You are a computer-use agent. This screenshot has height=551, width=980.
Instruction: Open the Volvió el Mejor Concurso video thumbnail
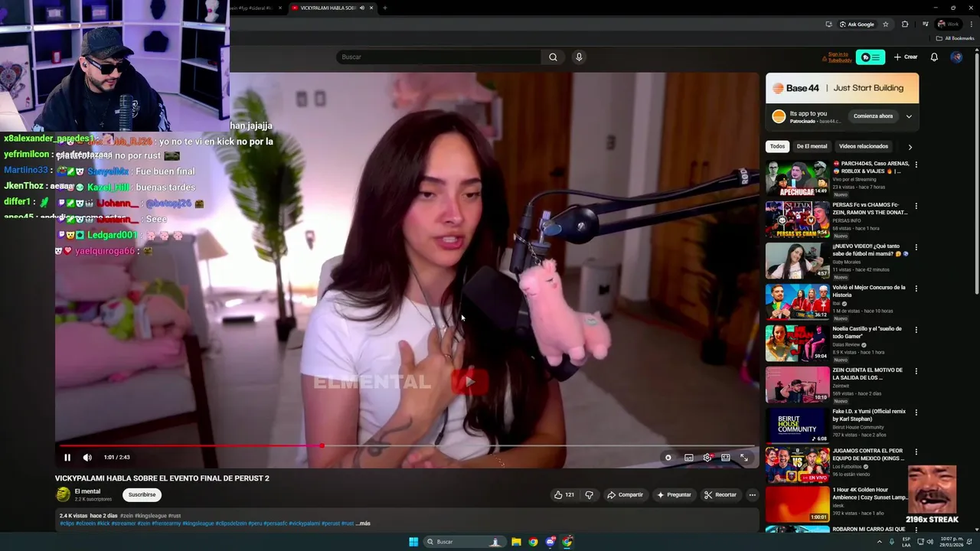[797, 302]
